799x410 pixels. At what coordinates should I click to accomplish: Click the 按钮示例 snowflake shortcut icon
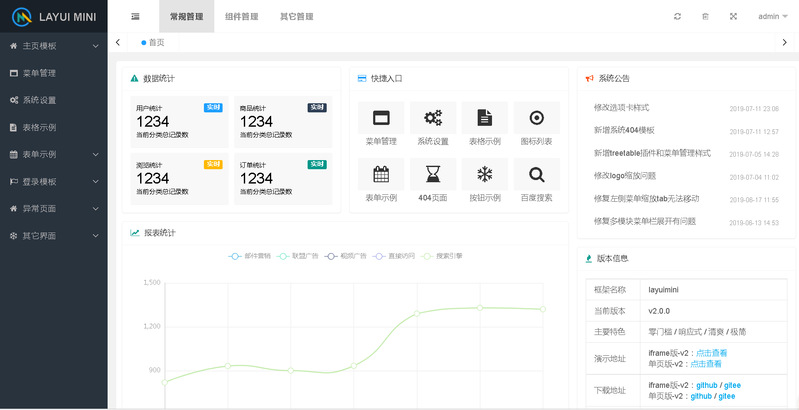point(485,175)
